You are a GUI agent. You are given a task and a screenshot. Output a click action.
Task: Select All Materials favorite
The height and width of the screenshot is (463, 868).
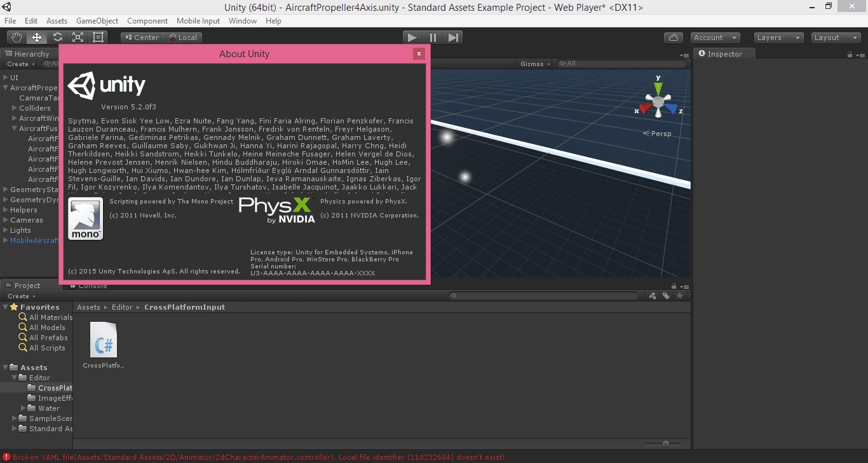point(46,317)
